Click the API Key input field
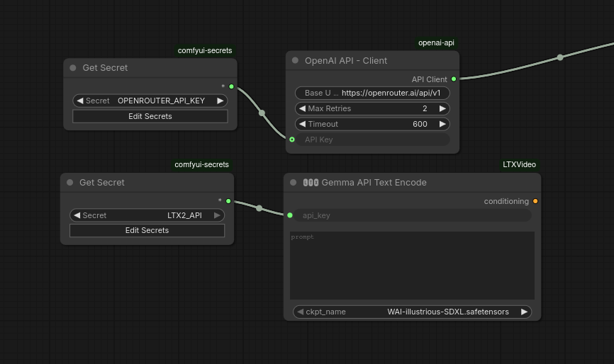 pos(372,140)
